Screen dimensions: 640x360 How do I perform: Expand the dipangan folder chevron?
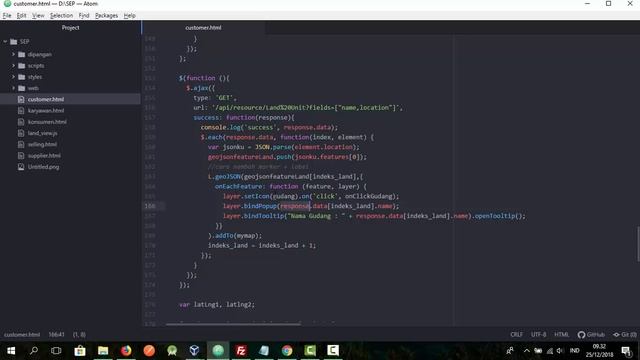tap(13, 54)
